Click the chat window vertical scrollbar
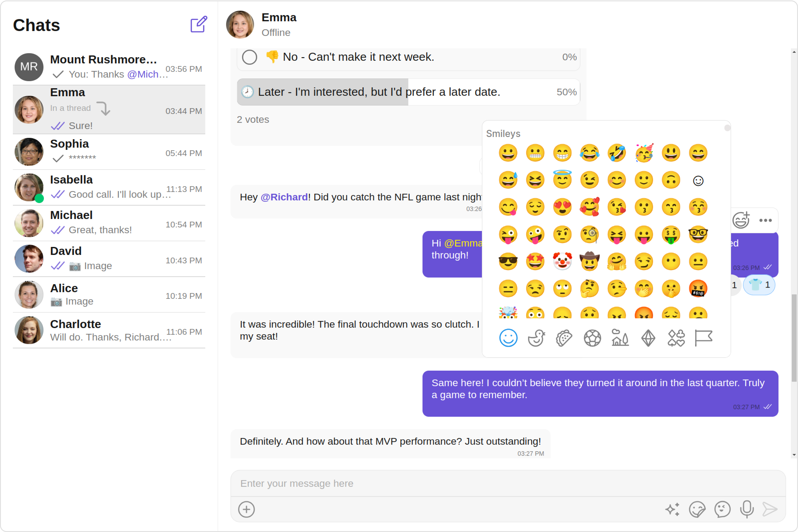 tap(794, 338)
